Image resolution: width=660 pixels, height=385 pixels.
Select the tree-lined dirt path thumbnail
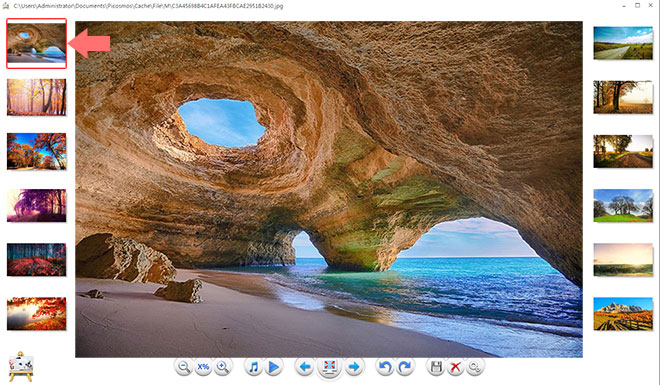[x=623, y=151]
